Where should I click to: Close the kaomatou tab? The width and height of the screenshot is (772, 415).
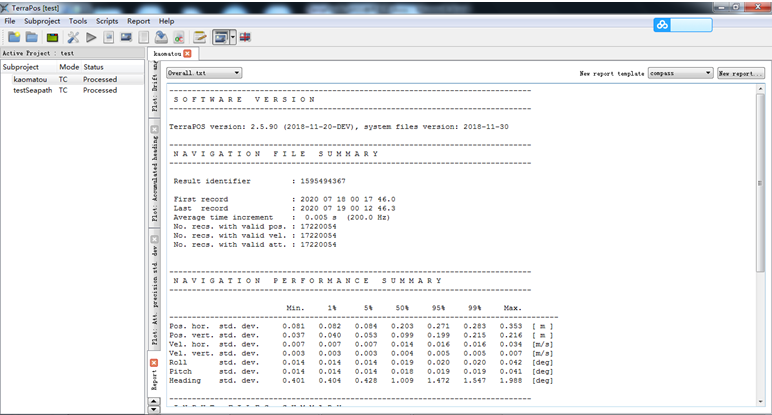187,53
